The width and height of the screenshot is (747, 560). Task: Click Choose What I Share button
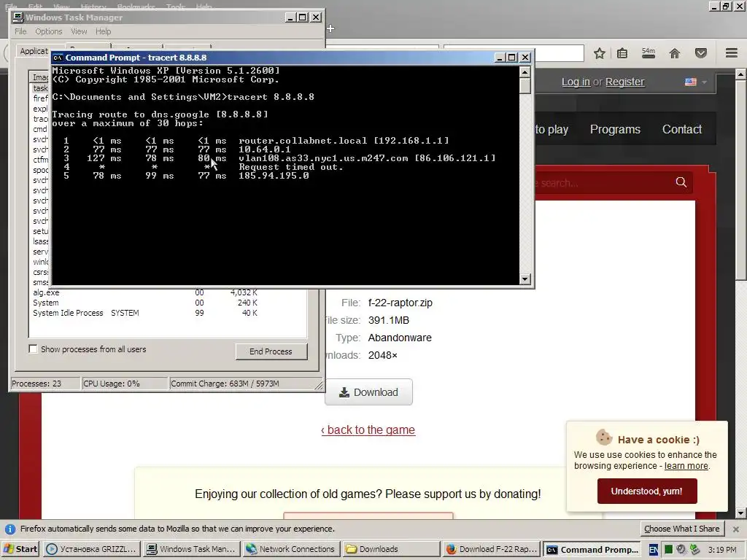click(682, 529)
